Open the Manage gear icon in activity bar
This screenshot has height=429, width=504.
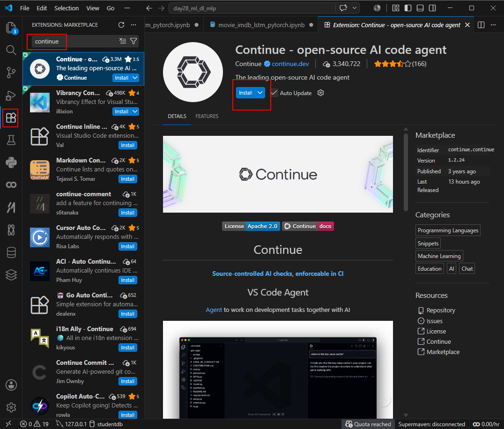click(x=11, y=407)
